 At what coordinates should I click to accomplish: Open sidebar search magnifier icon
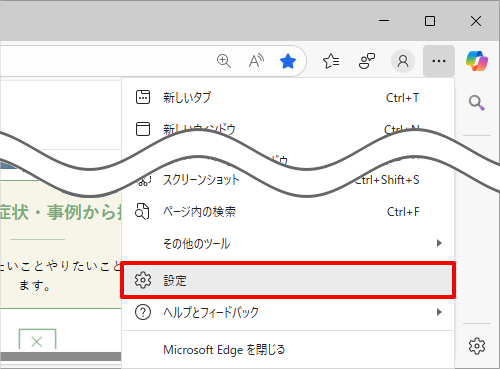477,103
